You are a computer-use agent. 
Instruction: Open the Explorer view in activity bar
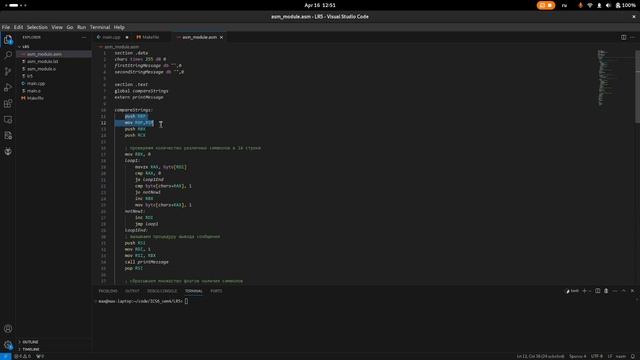8,40
